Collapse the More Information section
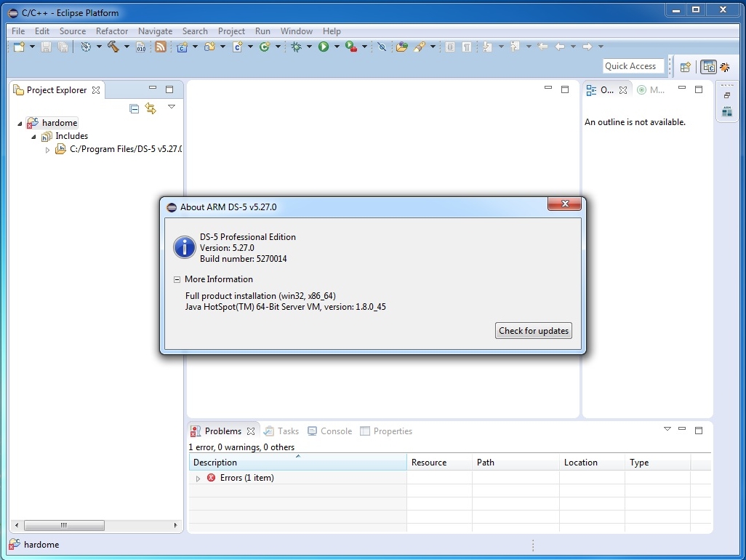 pos(177,280)
